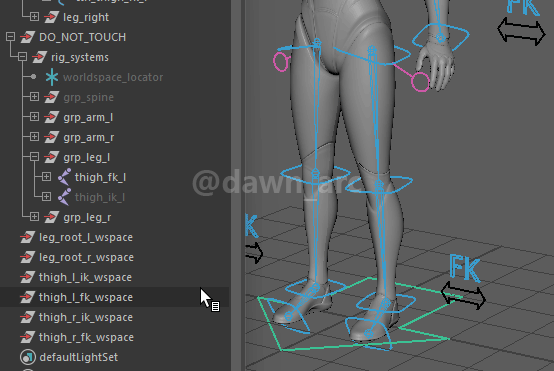
Task: Select thigh_l_ik_wspace in the outliner
Action: coord(85,278)
